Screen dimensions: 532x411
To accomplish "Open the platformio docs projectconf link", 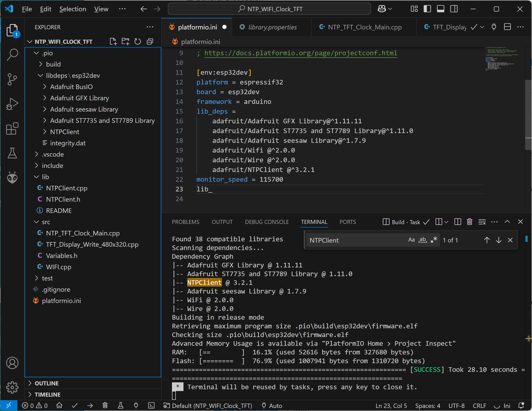I will tap(301, 53).
